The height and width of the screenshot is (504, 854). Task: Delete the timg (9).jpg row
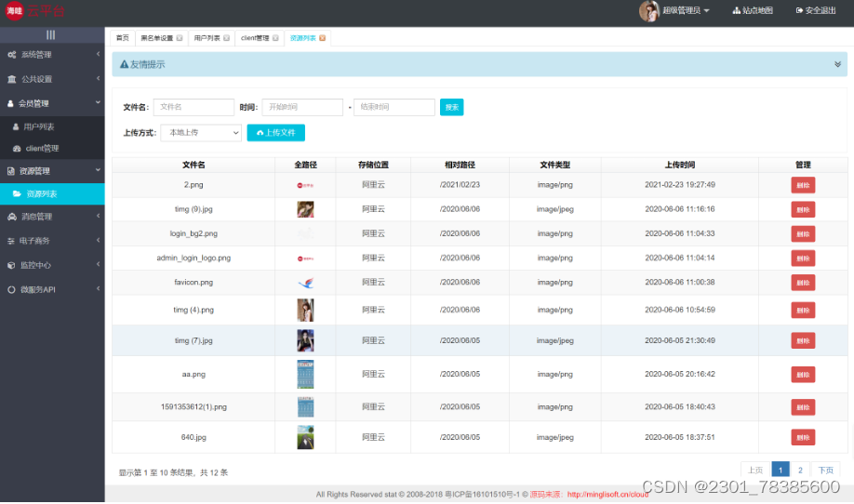803,209
